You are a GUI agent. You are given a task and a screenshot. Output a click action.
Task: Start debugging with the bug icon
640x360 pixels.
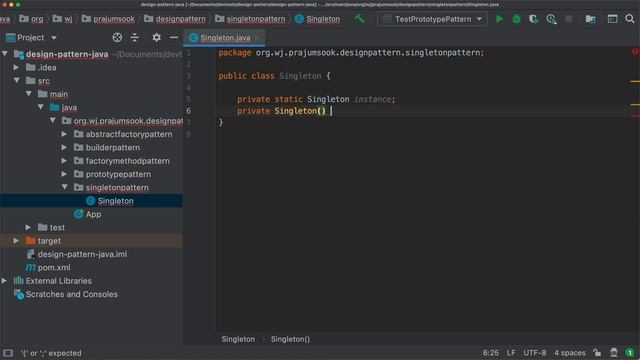[516, 19]
